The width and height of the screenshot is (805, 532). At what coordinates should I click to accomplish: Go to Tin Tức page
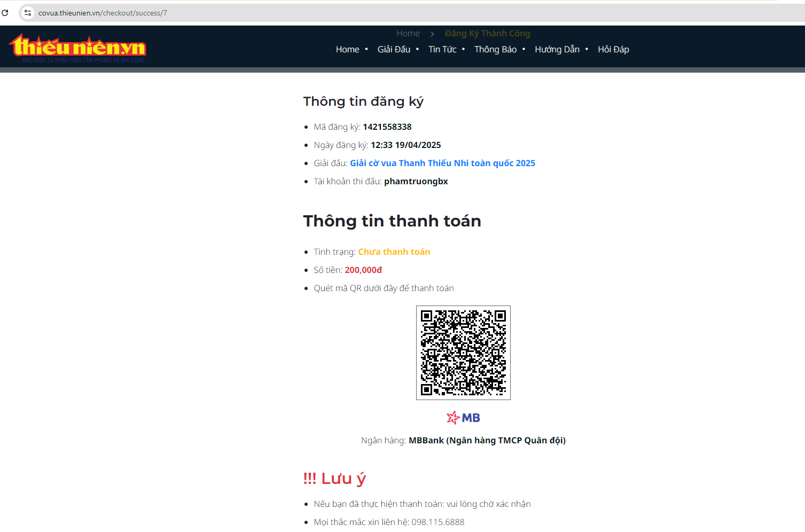(x=442, y=49)
